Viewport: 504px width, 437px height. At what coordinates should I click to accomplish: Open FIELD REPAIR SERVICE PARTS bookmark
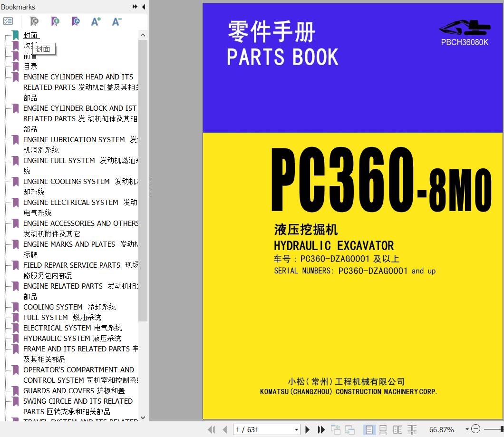point(80,270)
